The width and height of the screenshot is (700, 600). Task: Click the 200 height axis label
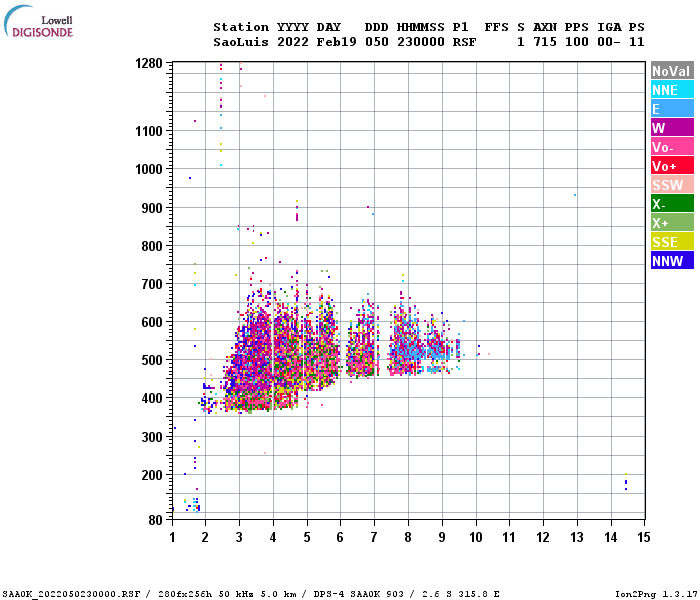click(152, 475)
